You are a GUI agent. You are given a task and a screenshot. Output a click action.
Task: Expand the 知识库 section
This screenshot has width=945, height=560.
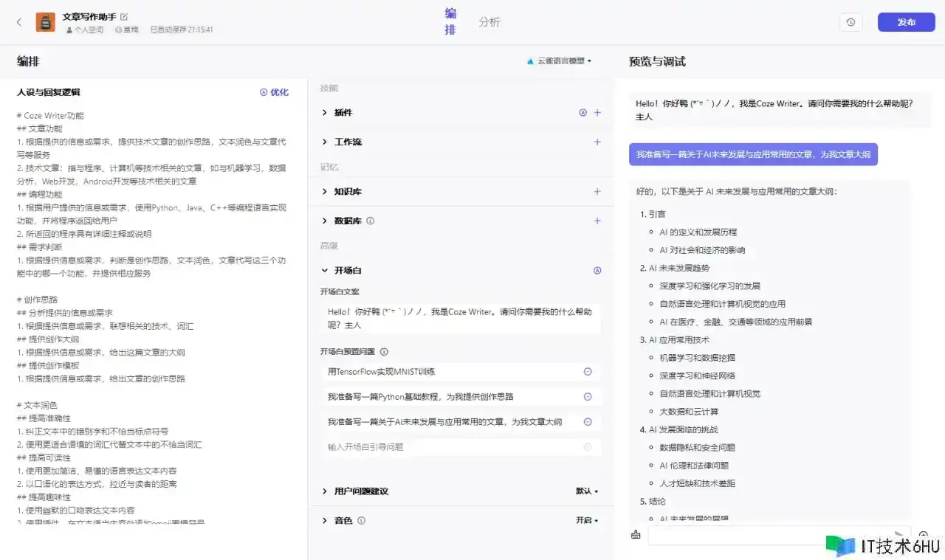point(324,192)
